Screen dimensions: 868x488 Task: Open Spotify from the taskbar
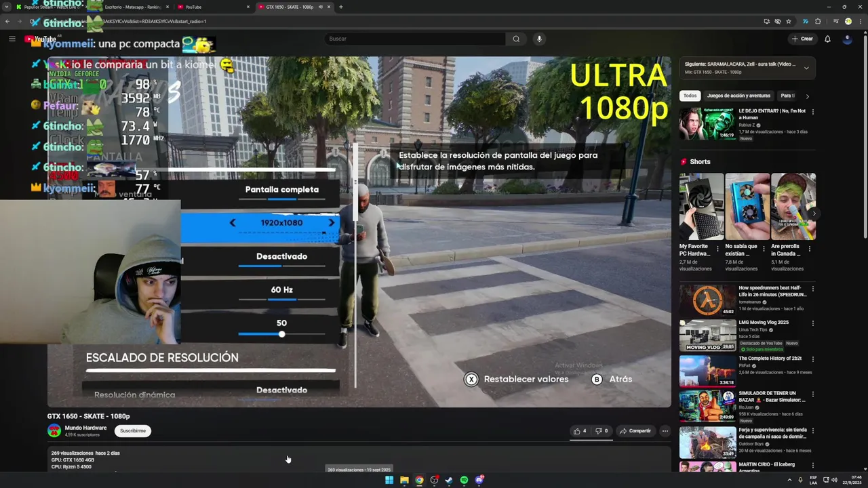point(464,480)
